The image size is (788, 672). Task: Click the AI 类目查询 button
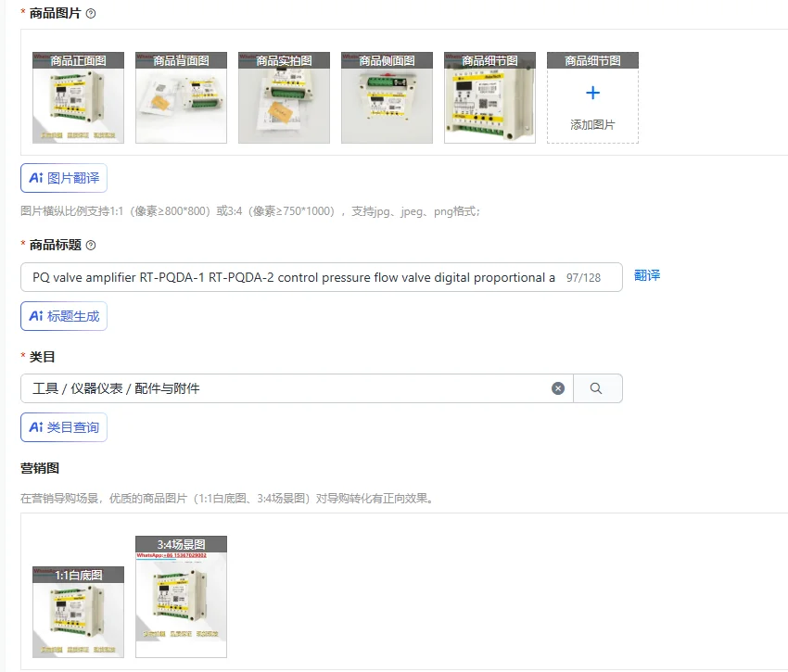(64, 427)
